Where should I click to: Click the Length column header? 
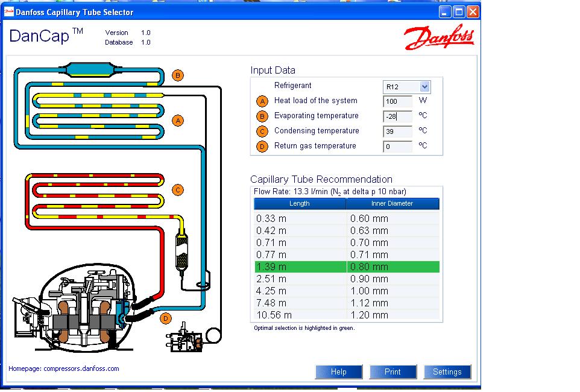coord(300,204)
